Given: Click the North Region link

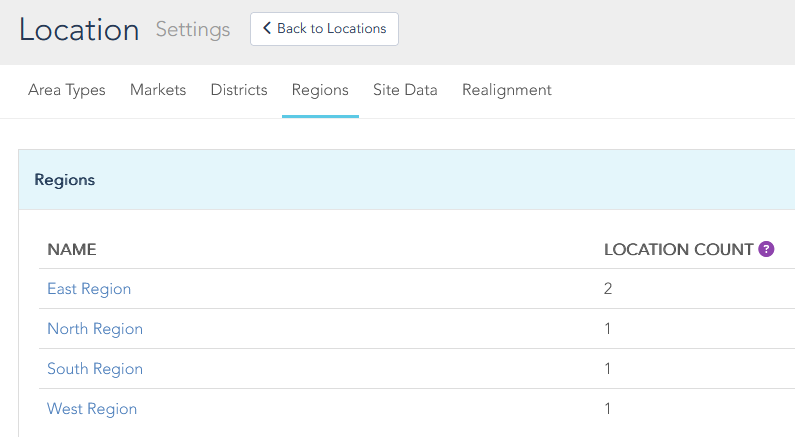Looking at the screenshot, I should pos(95,329).
